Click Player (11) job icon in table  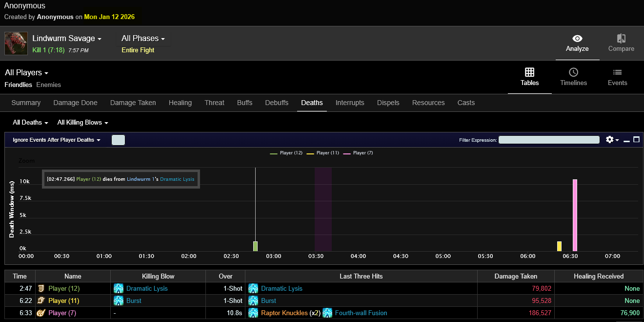tap(41, 301)
